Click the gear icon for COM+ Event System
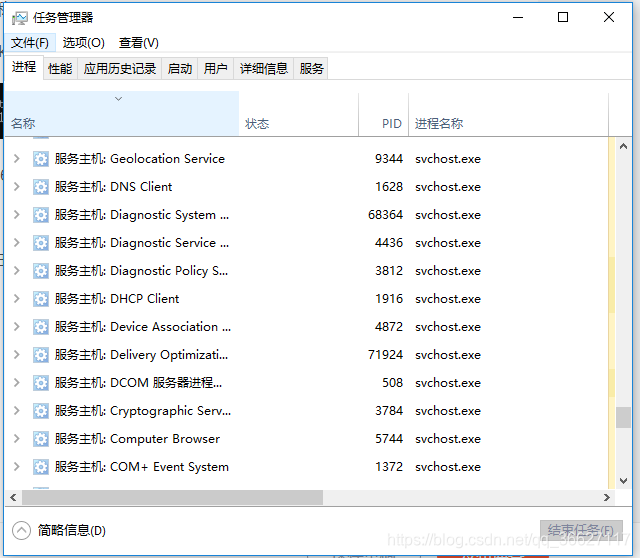640x558 pixels. (x=40, y=467)
